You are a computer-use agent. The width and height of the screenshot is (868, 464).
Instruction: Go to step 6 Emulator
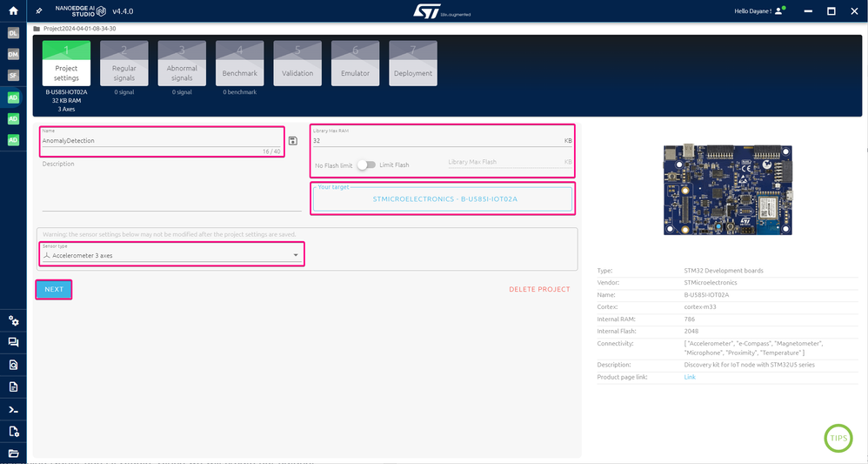(x=356, y=64)
